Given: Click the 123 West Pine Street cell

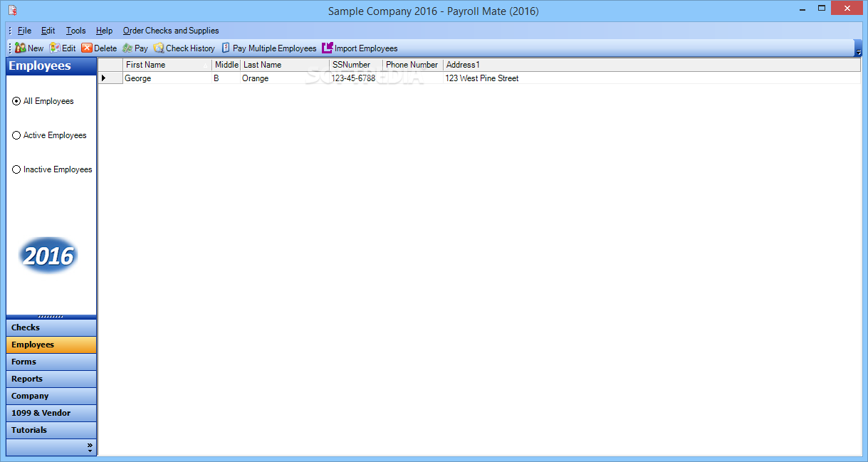Looking at the screenshot, I should (x=652, y=78).
